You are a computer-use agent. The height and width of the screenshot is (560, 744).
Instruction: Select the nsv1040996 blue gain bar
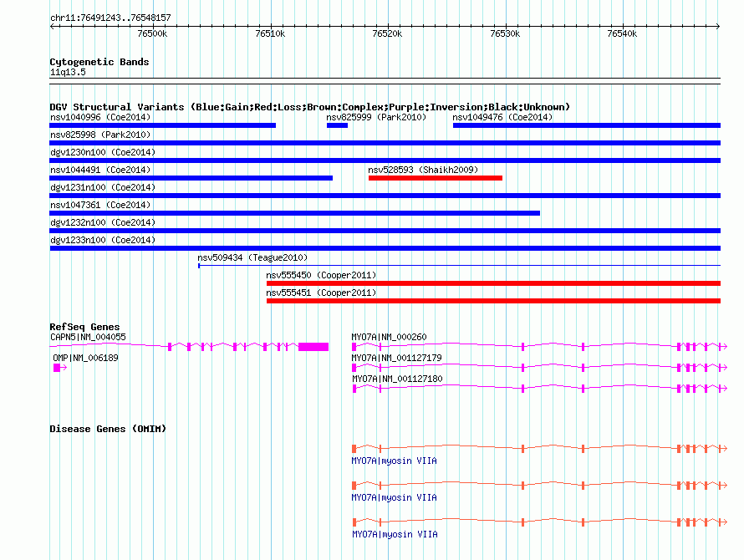point(163,125)
